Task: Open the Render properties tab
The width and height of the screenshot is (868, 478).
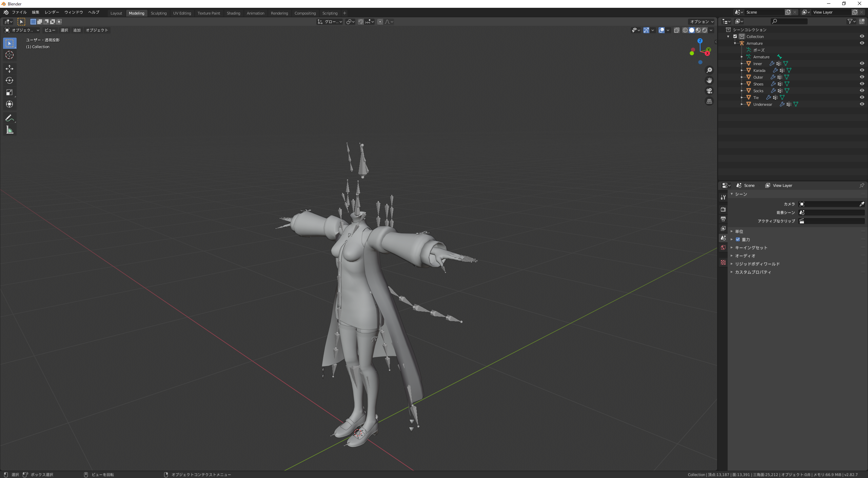Action: 723,210
